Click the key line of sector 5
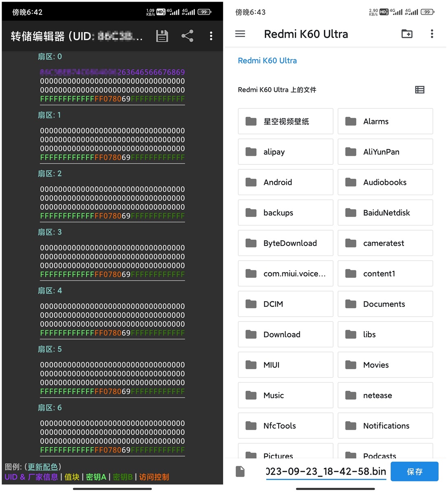Screen dimensions: 448x495 tap(112, 392)
